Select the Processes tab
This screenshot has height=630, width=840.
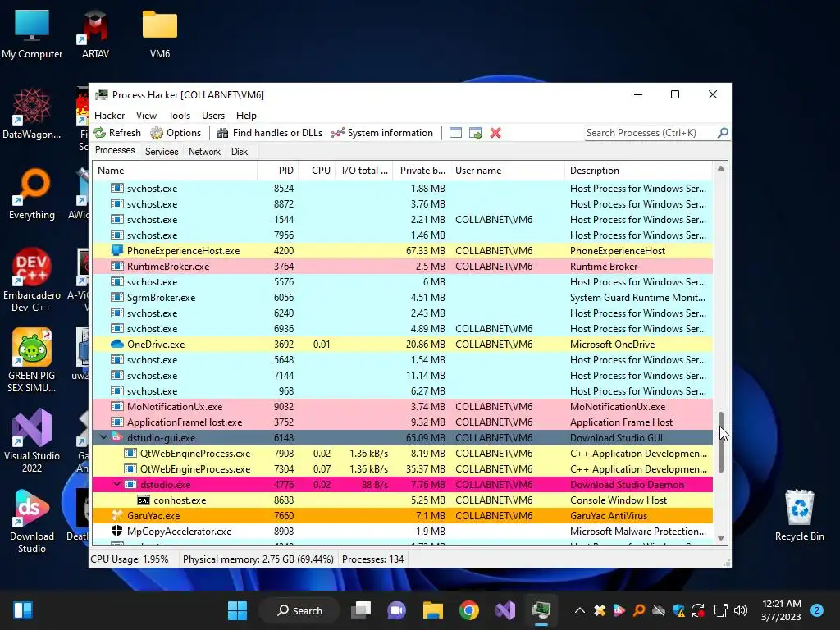tap(115, 151)
